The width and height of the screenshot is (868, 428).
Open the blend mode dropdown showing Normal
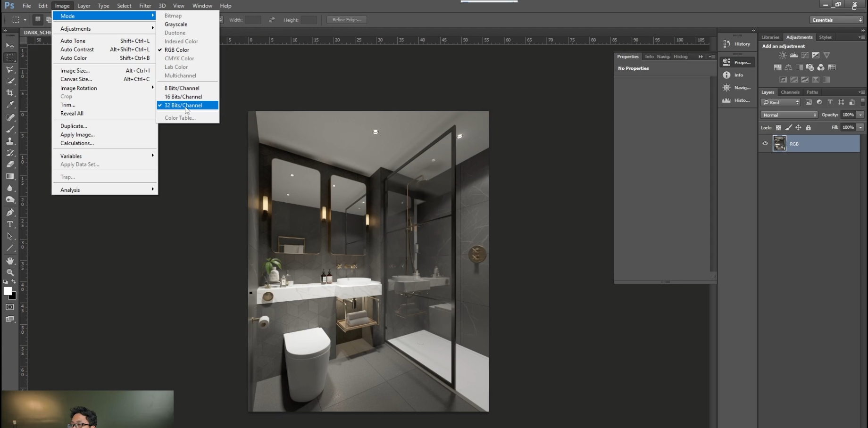pyautogui.click(x=788, y=115)
